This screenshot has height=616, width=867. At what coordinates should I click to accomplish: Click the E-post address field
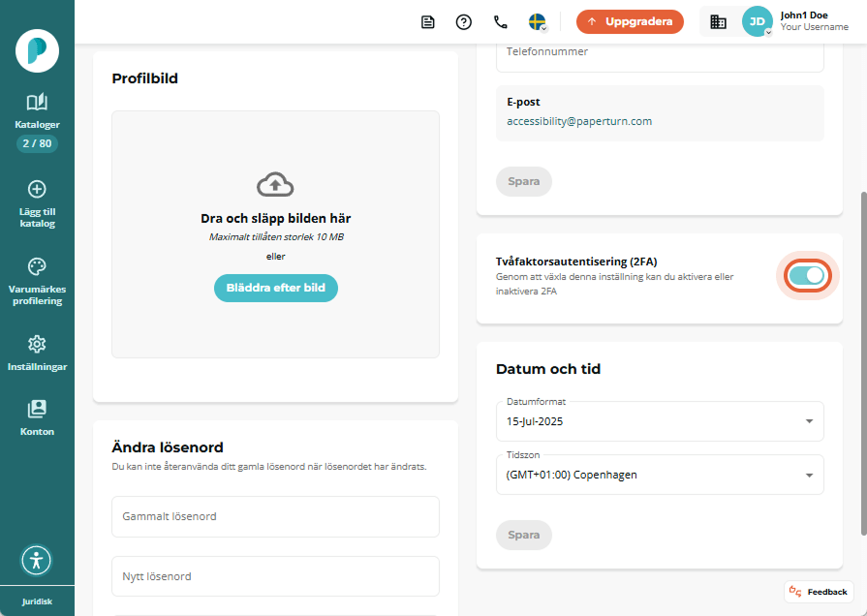660,113
